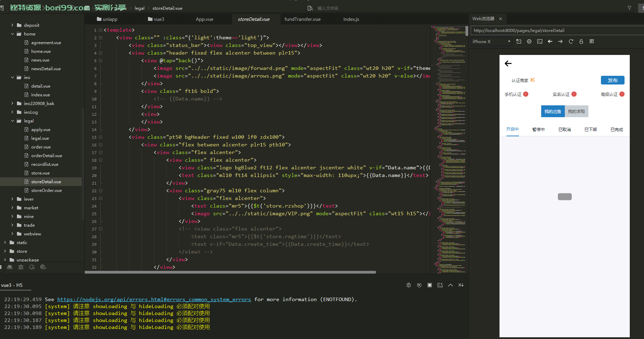Click the file search icon beside filename input
Viewport: 644px width, 339px height.
[x=310, y=8]
